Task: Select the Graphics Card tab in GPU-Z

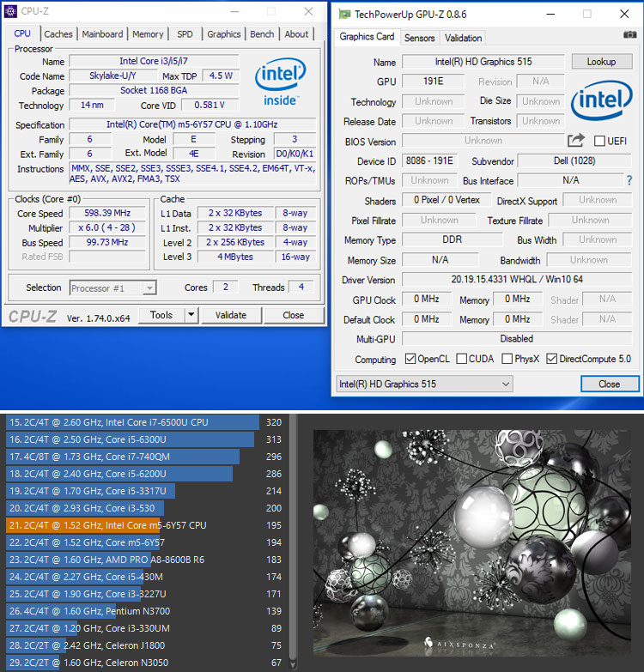Action: pyautogui.click(x=367, y=37)
